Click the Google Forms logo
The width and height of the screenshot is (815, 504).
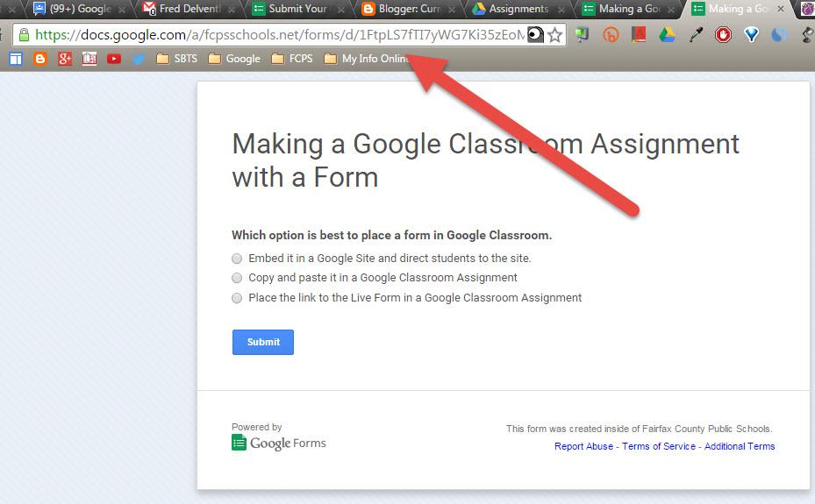(279, 443)
